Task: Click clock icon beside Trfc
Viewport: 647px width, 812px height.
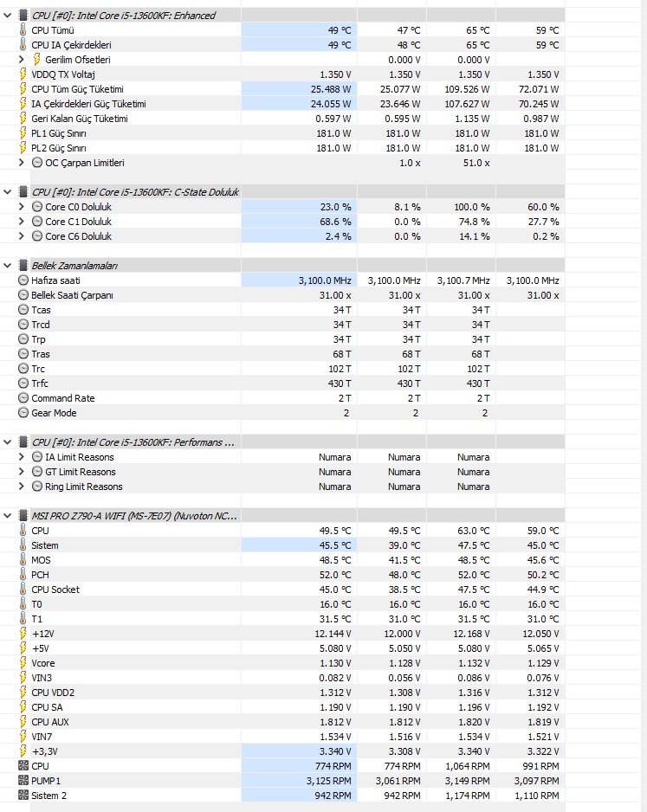Action: [x=23, y=383]
